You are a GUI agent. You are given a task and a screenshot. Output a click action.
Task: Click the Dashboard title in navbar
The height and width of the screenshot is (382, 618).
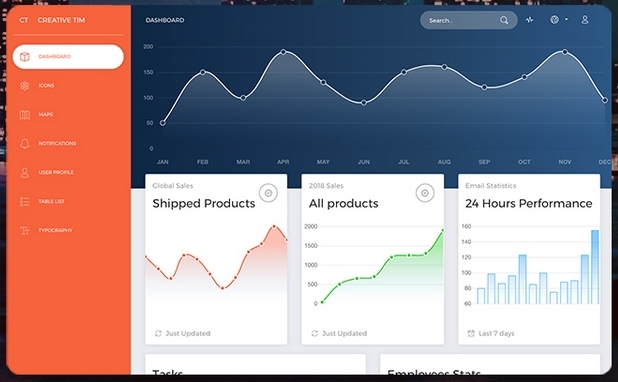point(165,20)
